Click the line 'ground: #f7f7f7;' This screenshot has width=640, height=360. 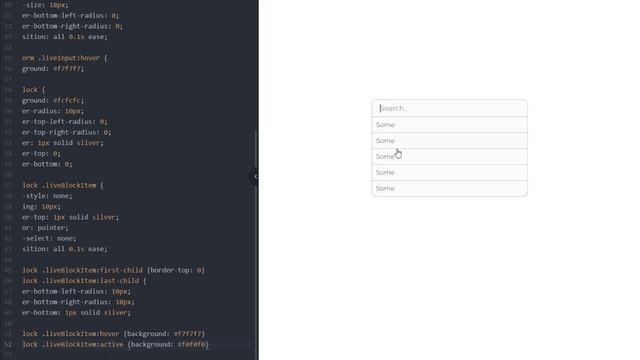tap(53, 69)
